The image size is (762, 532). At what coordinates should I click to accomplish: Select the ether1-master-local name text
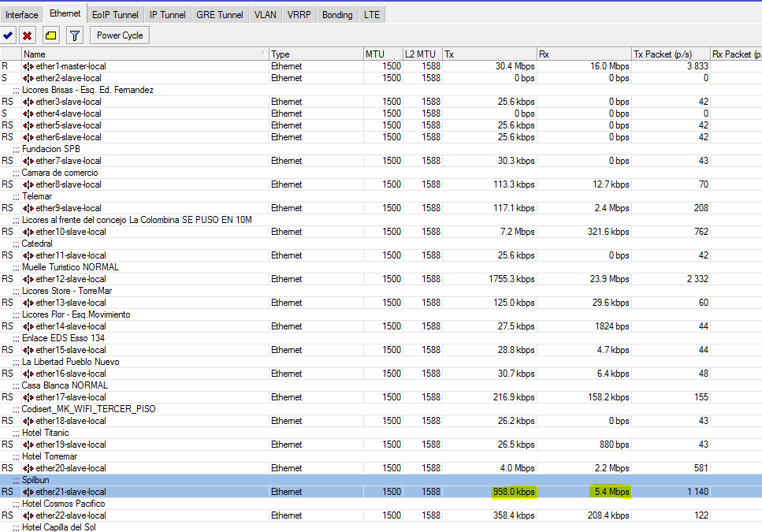[x=71, y=66]
